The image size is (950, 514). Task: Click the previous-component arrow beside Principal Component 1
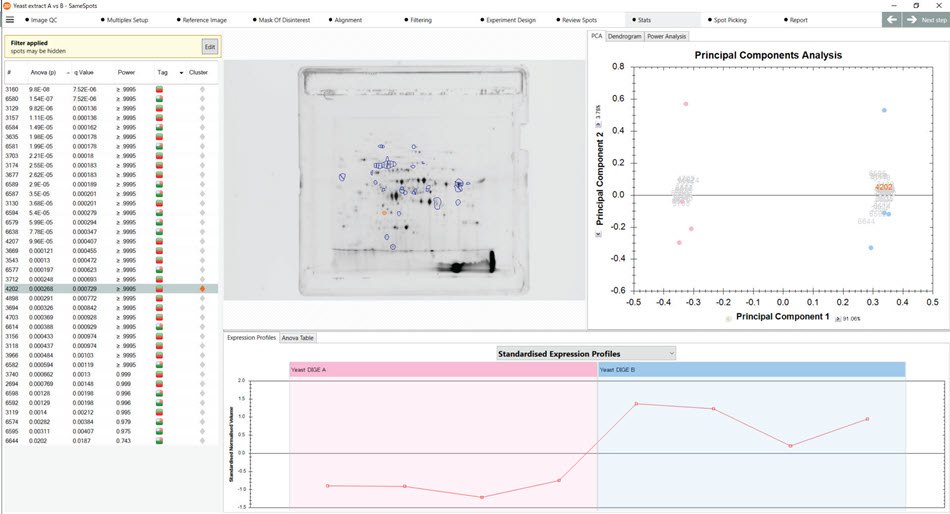point(729,318)
